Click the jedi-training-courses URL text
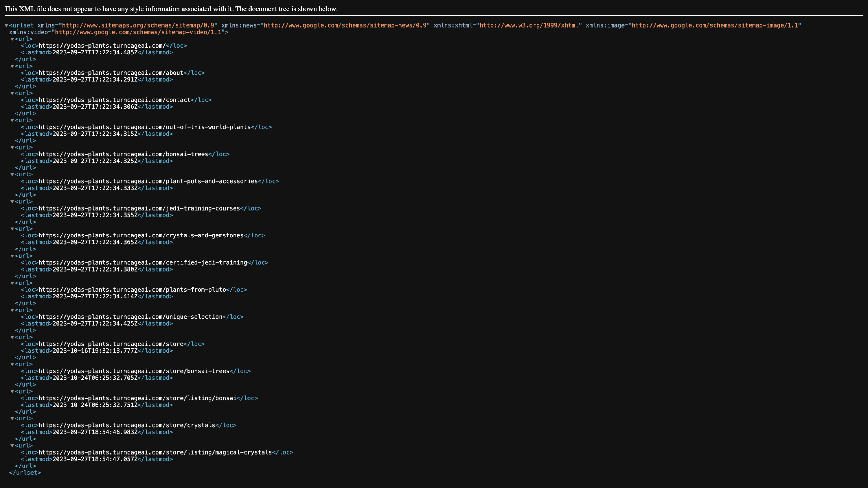The width and height of the screenshot is (868, 488). click(139, 208)
